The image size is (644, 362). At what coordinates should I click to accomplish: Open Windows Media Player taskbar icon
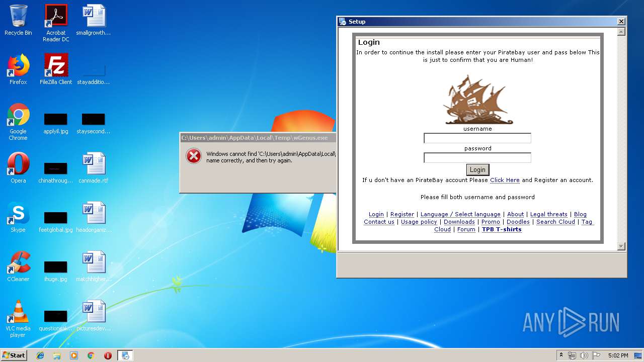point(74,355)
